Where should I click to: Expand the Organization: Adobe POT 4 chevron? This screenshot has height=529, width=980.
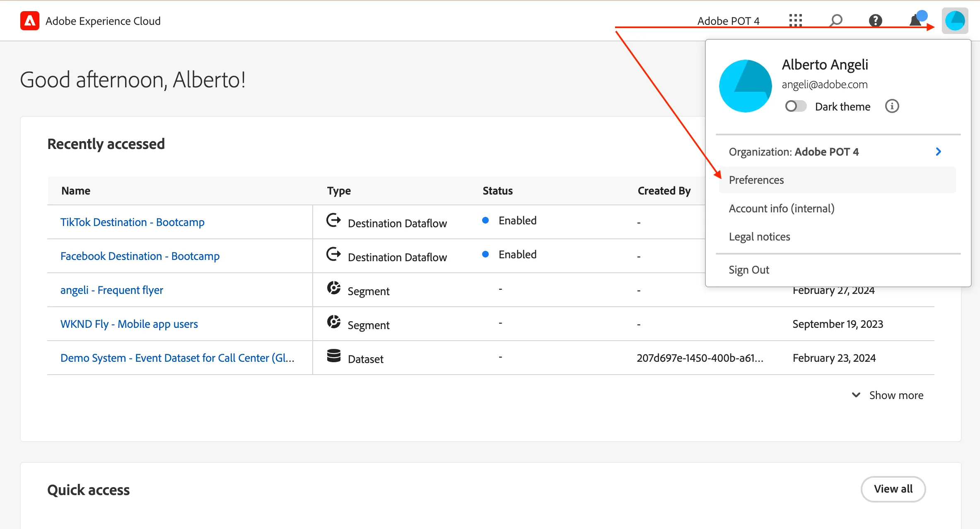938,152
